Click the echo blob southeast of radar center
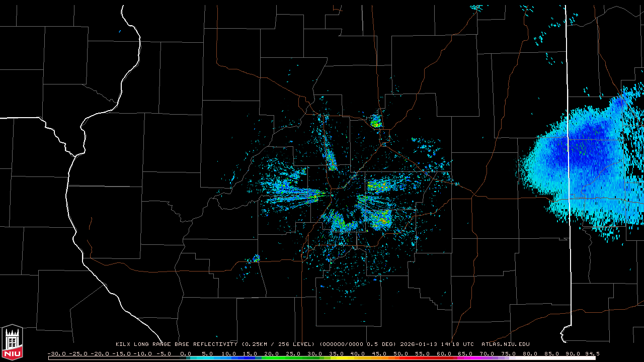 tap(380, 218)
